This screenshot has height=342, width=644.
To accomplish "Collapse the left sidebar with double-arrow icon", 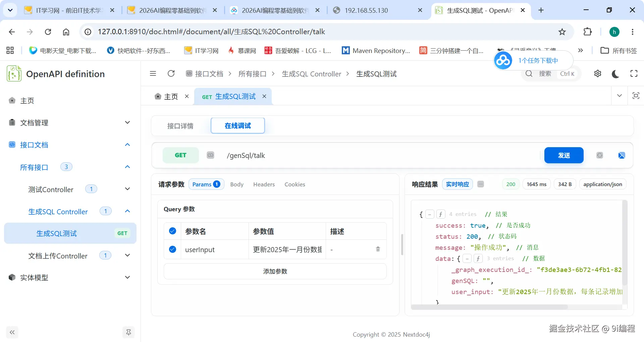I will click(x=12, y=332).
